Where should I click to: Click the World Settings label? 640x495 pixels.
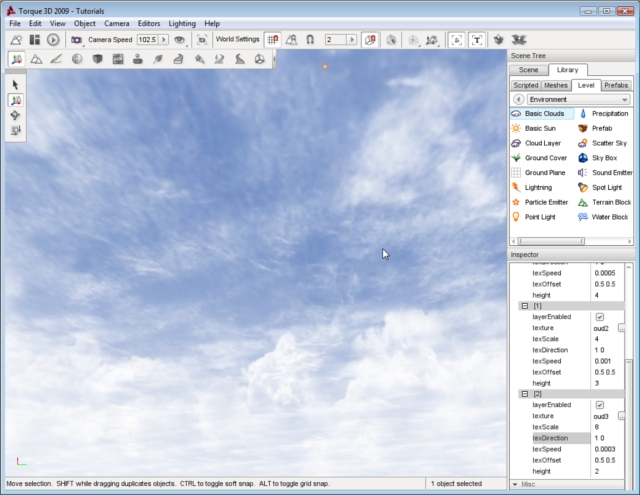point(238,39)
